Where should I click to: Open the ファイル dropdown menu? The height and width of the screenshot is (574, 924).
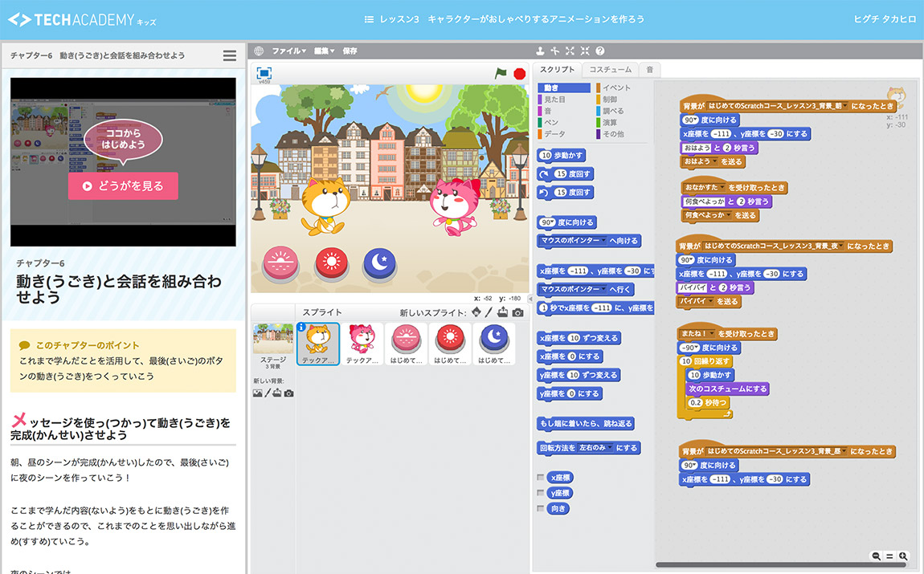[x=288, y=51]
